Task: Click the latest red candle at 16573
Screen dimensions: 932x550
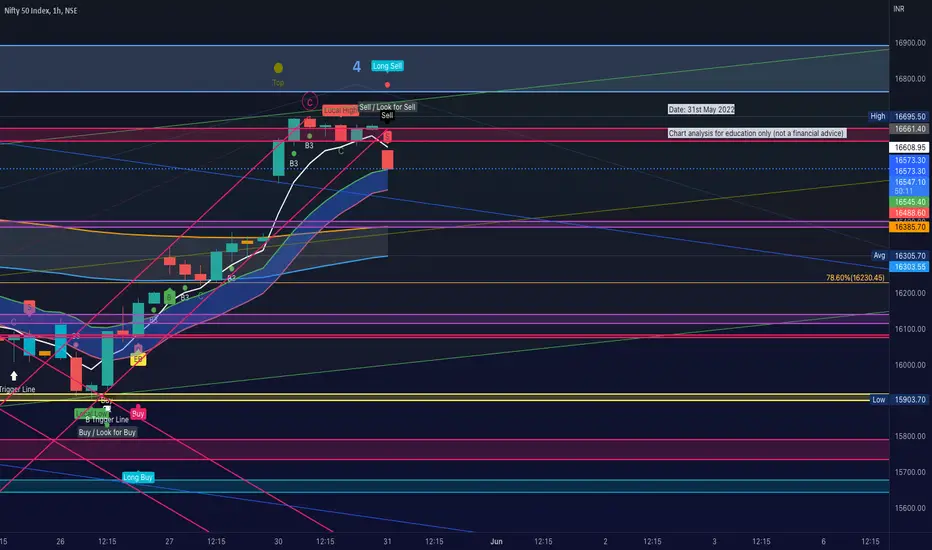Action: point(388,160)
